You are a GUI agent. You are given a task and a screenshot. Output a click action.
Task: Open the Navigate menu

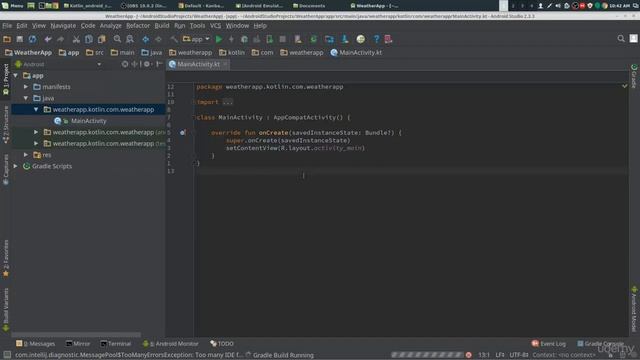tap(63, 26)
